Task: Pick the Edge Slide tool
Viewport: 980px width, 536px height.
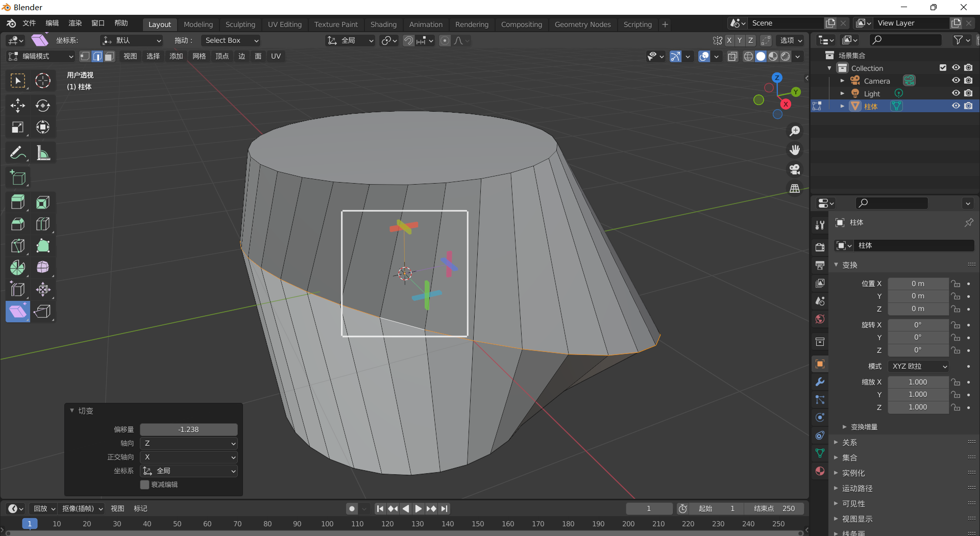Action: pos(18,289)
